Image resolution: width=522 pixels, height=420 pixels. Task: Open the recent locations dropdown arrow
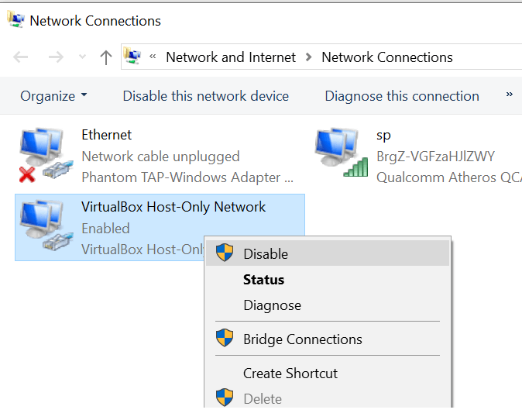pos(83,57)
